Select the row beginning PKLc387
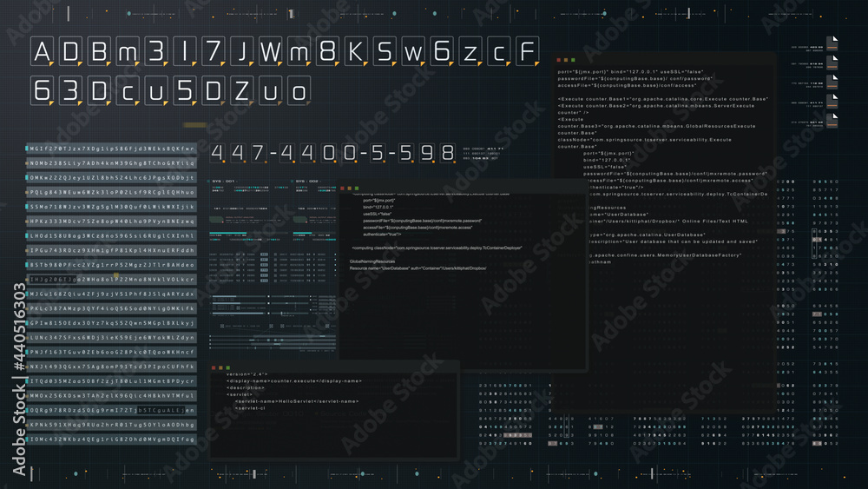Viewport: 868px width, 489px height. click(111, 308)
